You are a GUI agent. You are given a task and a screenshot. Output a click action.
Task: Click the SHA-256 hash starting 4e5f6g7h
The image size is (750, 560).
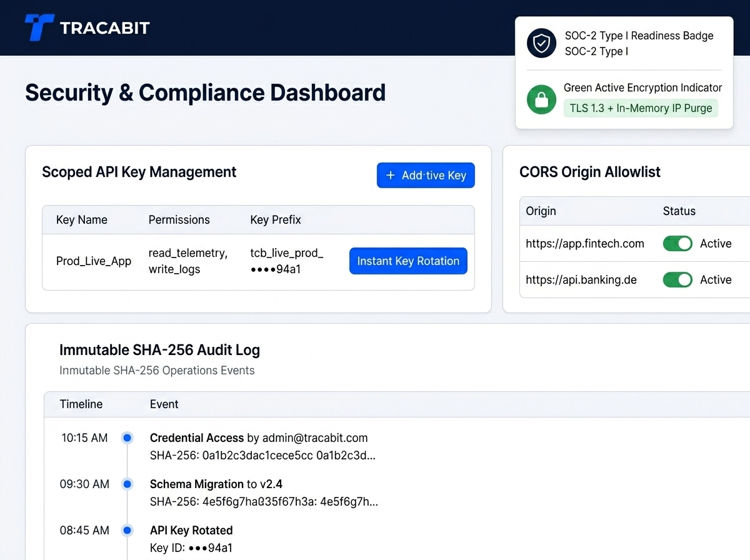pos(264,502)
